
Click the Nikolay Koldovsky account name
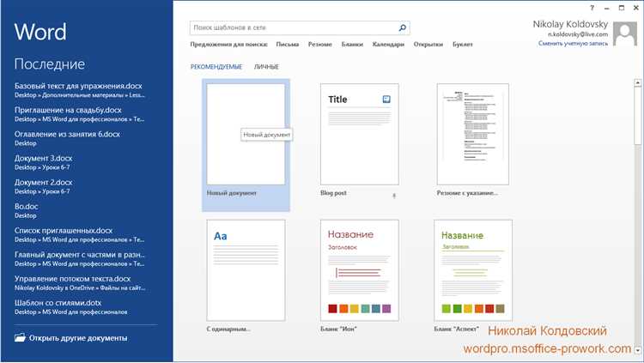[x=570, y=24]
